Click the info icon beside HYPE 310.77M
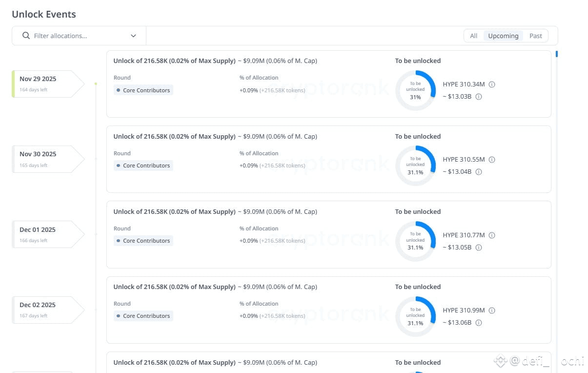 pyautogui.click(x=492, y=235)
